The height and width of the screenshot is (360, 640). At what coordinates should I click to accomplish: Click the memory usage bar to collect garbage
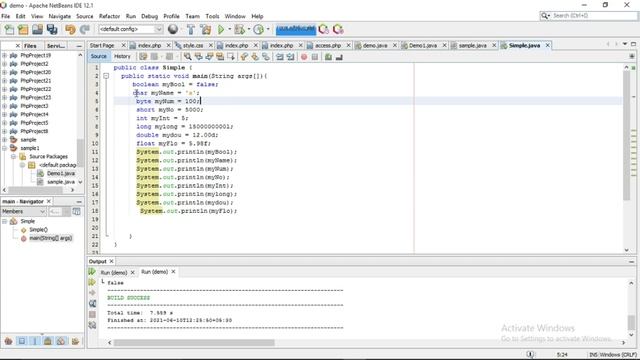click(x=296, y=29)
